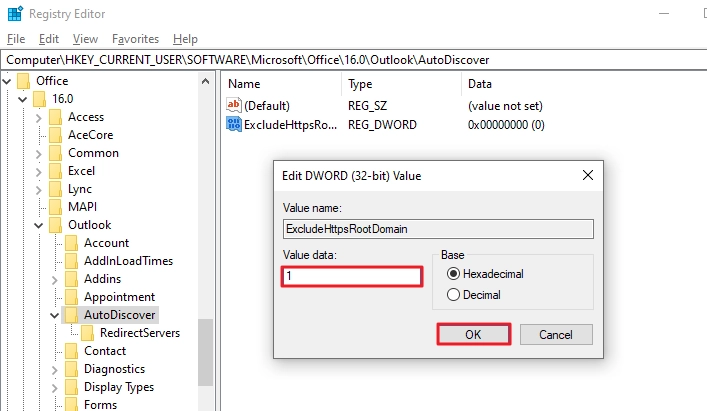
Task: Select the AddInLoadTimes key label
Action: pos(129,261)
